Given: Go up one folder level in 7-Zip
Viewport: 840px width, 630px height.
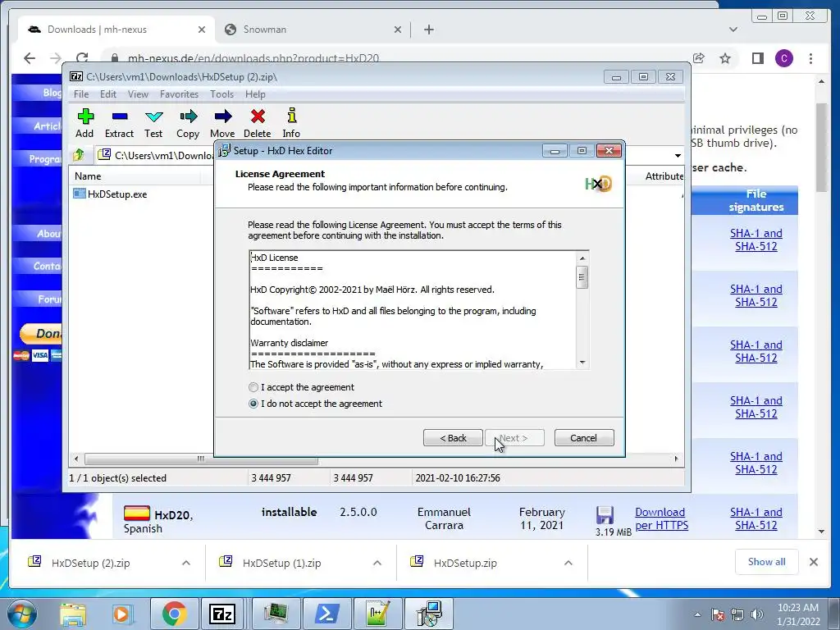Looking at the screenshot, I should 80,155.
